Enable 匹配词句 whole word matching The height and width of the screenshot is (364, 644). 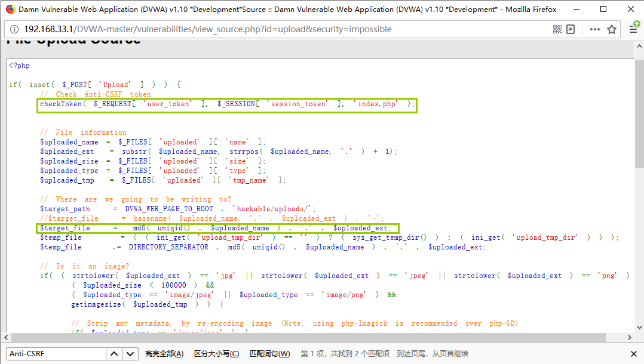point(269,354)
